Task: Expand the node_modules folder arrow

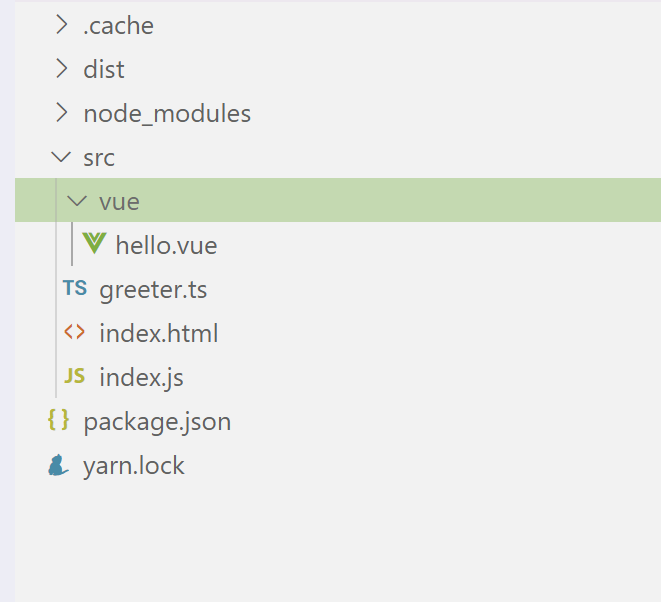Action: (x=62, y=113)
